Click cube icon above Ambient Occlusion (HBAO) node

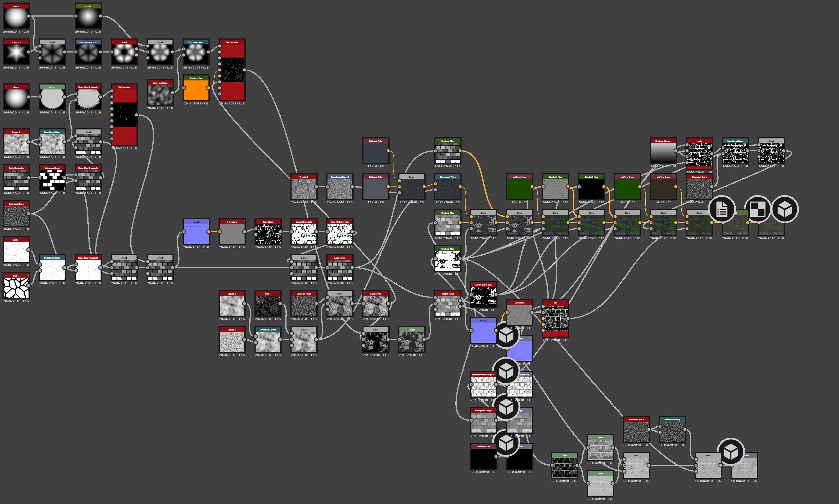point(506,371)
